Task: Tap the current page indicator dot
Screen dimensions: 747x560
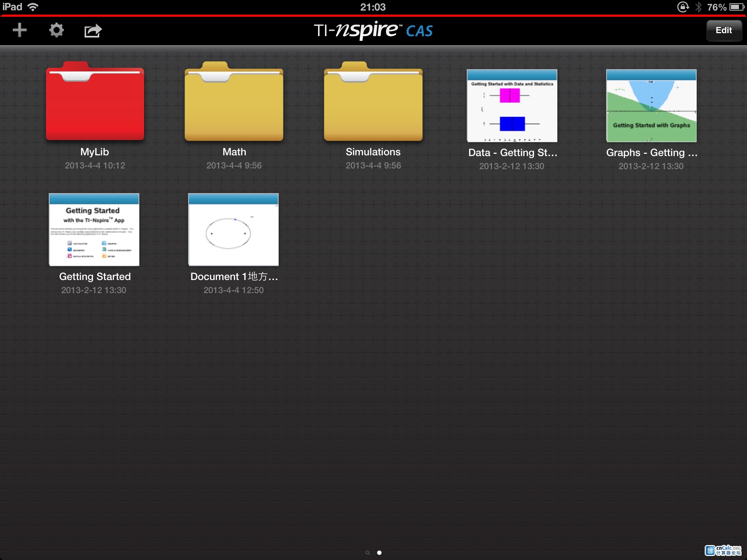Action: click(x=379, y=553)
